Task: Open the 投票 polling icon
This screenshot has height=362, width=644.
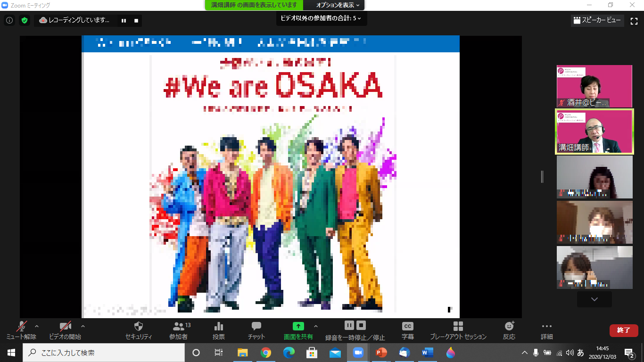Action: [x=219, y=330]
